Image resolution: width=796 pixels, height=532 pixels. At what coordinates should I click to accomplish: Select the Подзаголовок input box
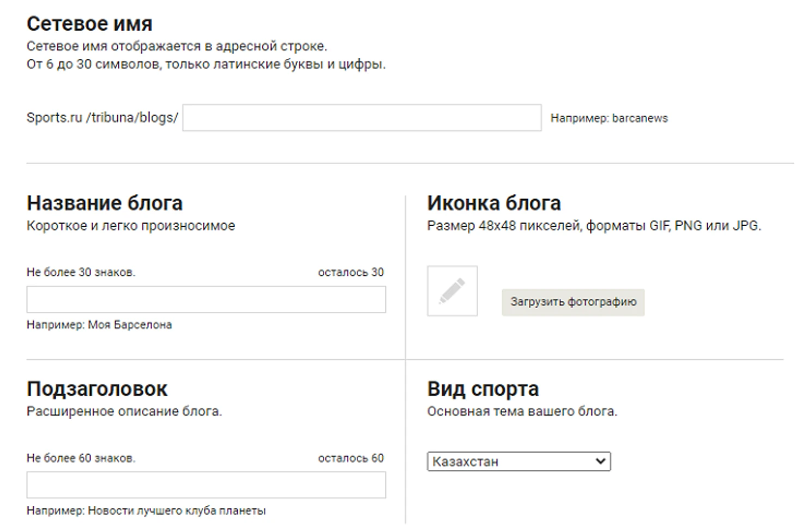click(x=206, y=485)
